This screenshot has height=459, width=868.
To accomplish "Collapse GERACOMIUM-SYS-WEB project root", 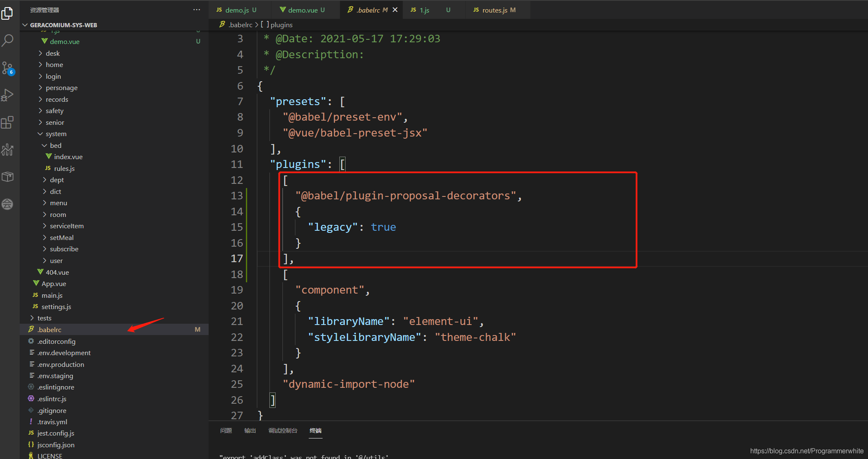I will [x=114, y=25].
